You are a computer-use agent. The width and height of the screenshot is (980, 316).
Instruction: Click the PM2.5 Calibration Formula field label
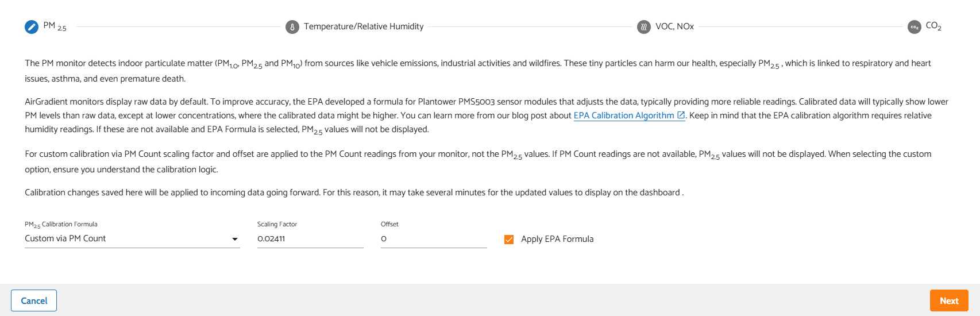pyautogui.click(x=61, y=225)
